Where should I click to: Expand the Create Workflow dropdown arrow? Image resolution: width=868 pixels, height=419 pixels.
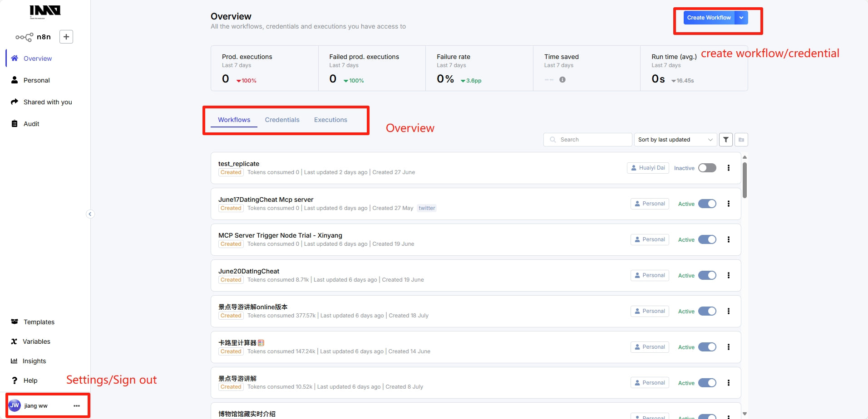tap(741, 18)
